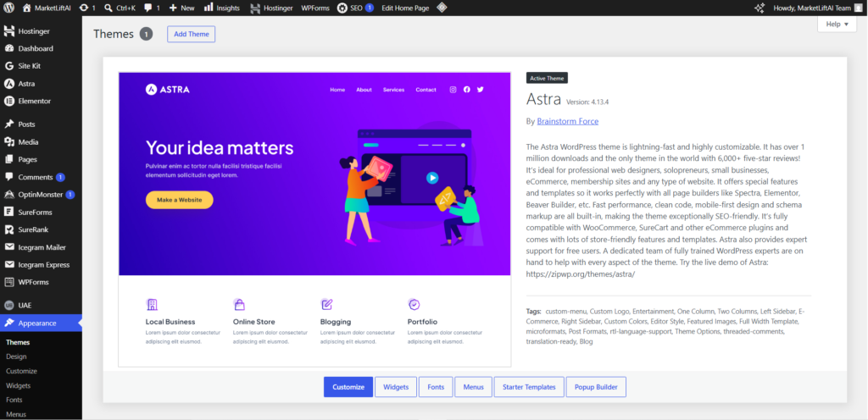Click the blue Customize button
This screenshot has width=868, height=420.
348,387
